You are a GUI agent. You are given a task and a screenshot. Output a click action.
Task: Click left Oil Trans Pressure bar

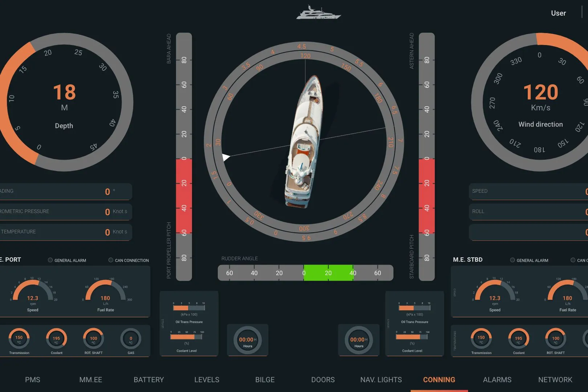pyautogui.click(x=189, y=308)
